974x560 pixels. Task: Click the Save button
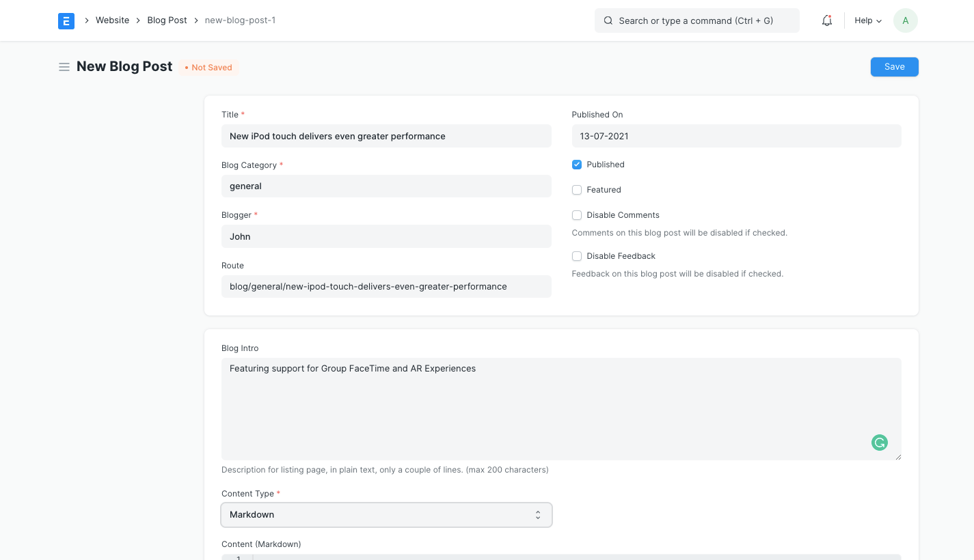pos(894,67)
